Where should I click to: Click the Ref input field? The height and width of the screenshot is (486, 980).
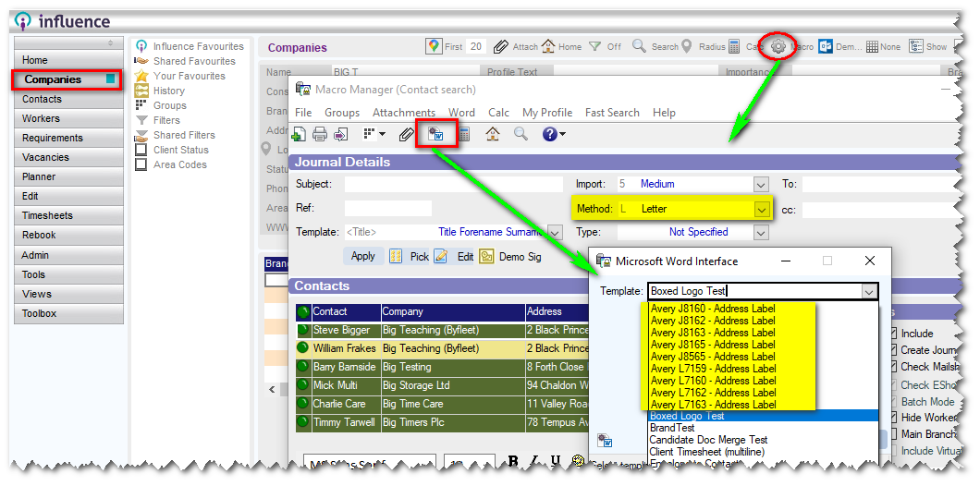[388, 208]
